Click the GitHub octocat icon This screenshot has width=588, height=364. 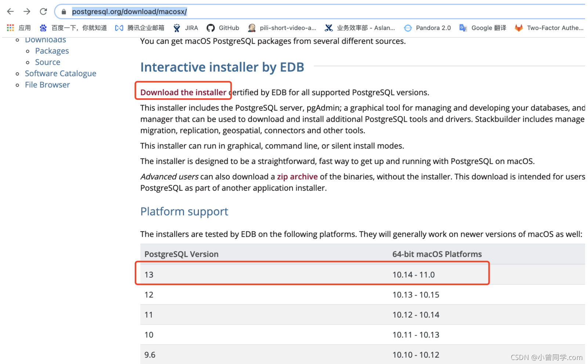click(x=211, y=28)
